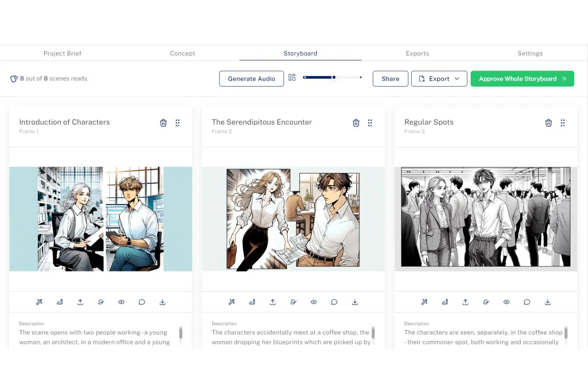This screenshot has height=392, width=588.
Task: Click '8 out of 8 scenes ready' text
Action: tap(54, 79)
